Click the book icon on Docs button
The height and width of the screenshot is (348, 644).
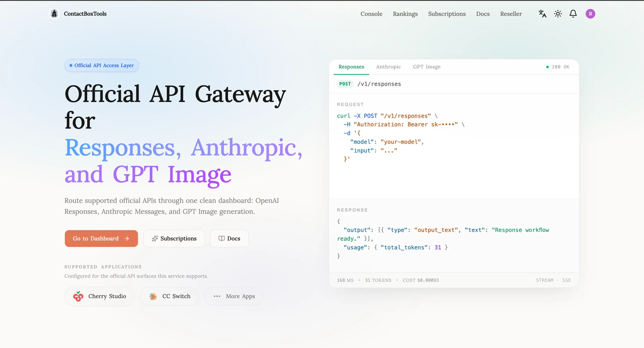[222, 238]
